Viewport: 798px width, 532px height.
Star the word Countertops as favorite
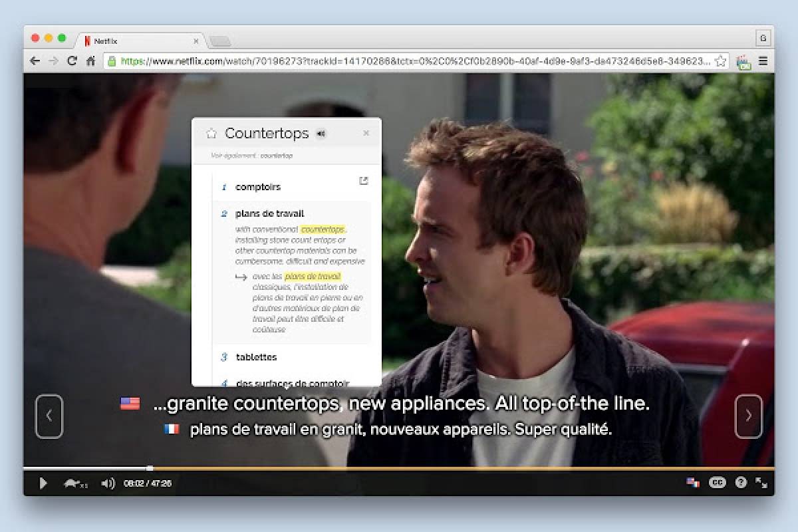coord(211,134)
